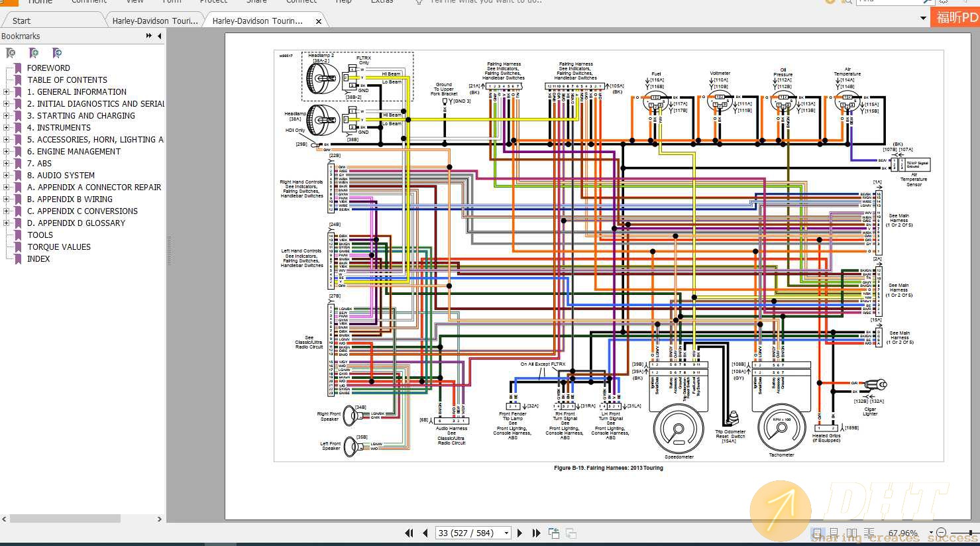Click the TOOLS bookmark icon

click(19, 235)
